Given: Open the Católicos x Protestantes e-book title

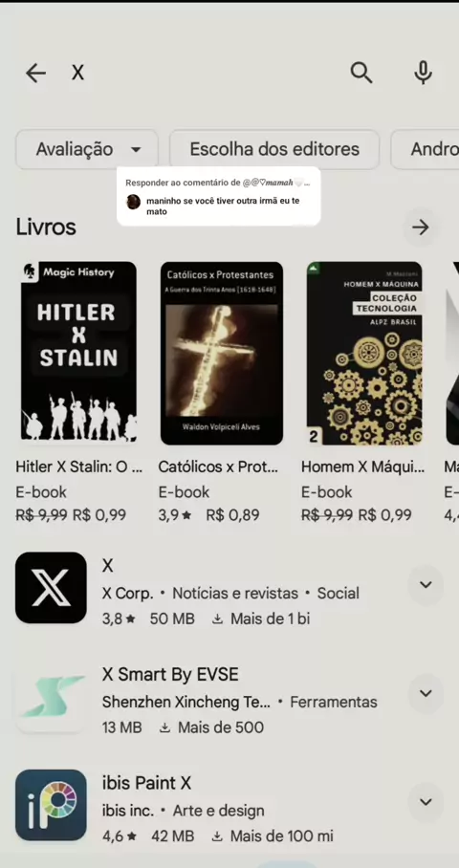Looking at the screenshot, I should (x=218, y=467).
